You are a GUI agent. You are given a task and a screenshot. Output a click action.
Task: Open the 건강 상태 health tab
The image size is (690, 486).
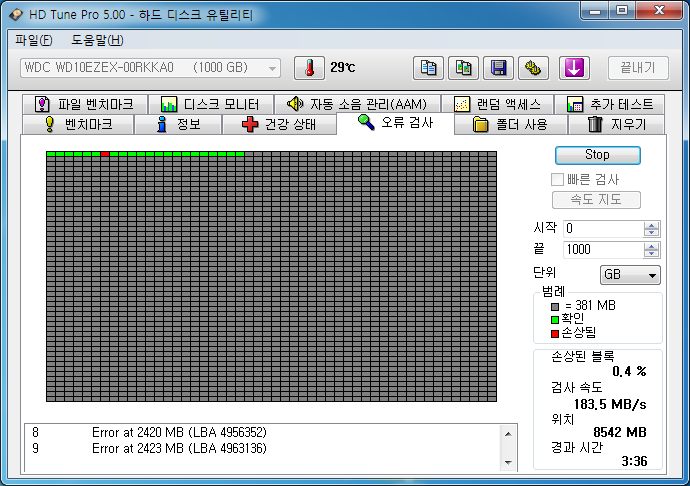tap(279, 125)
